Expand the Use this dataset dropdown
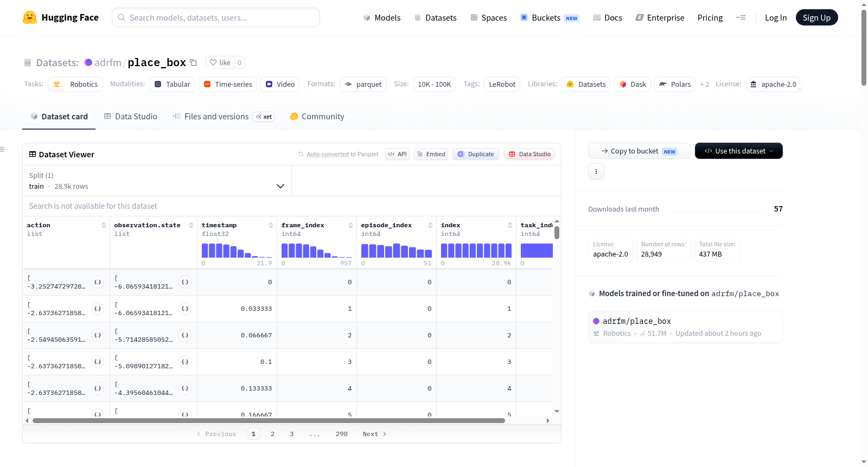 pyautogui.click(x=739, y=151)
